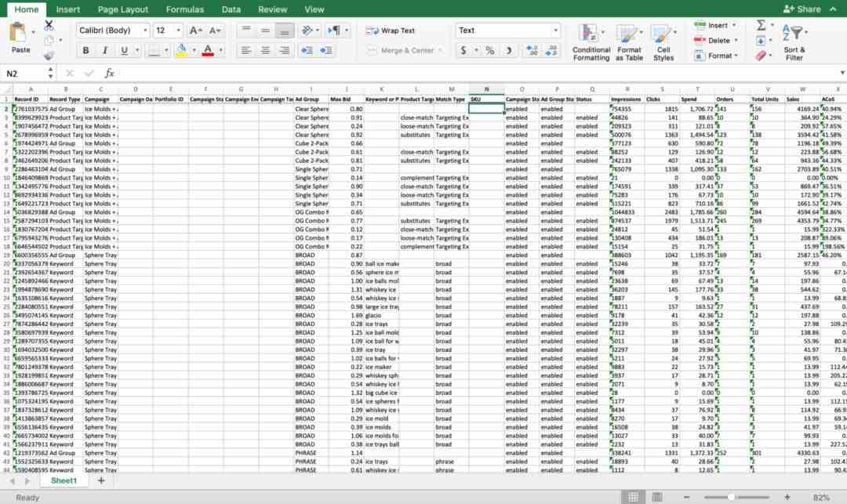Apply percent style to the cell

coord(489,50)
